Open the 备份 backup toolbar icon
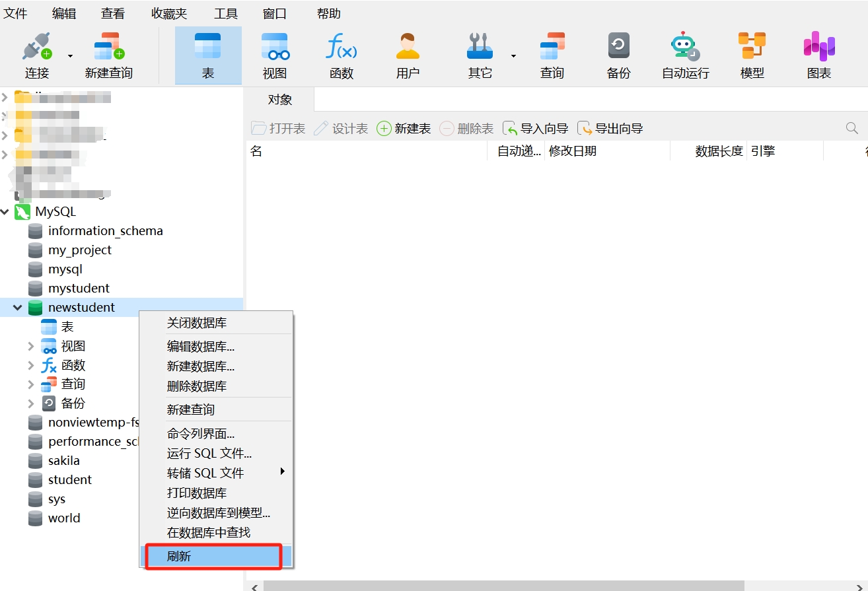 point(618,48)
